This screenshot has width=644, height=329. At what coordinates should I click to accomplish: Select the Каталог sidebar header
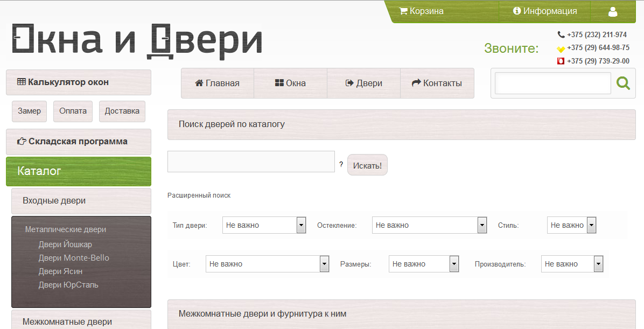pos(79,171)
